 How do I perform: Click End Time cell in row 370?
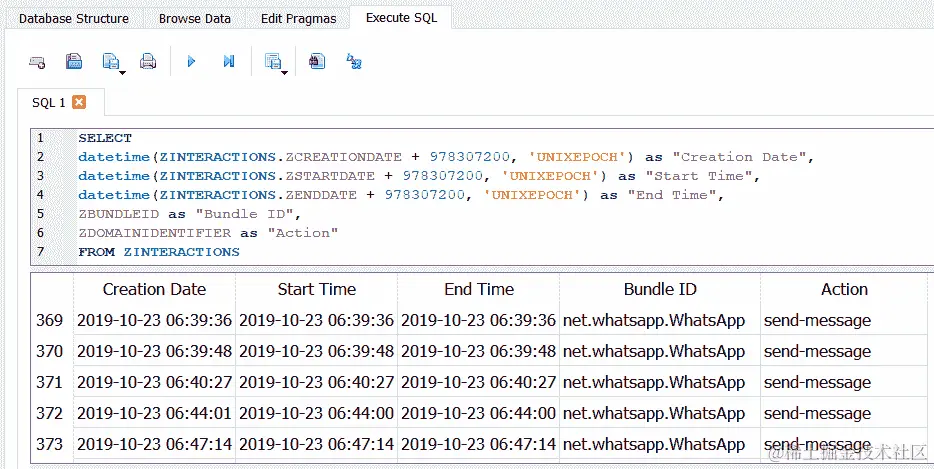[479, 352]
